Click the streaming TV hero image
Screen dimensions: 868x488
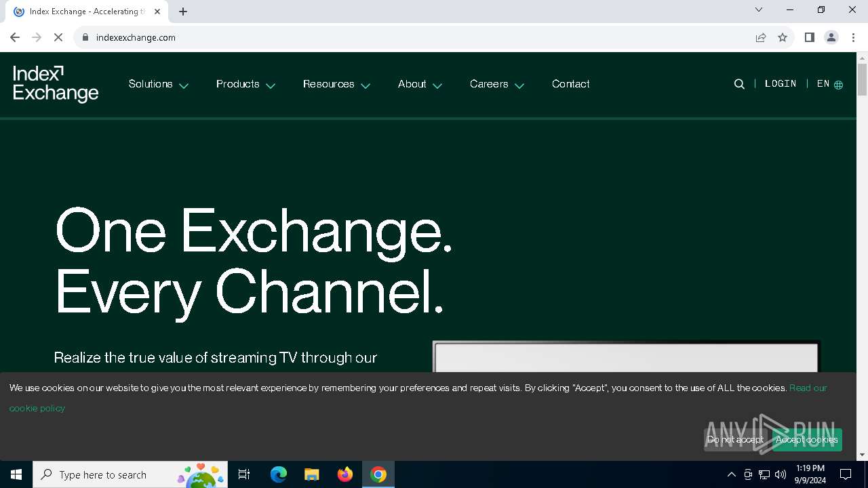click(x=627, y=357)
